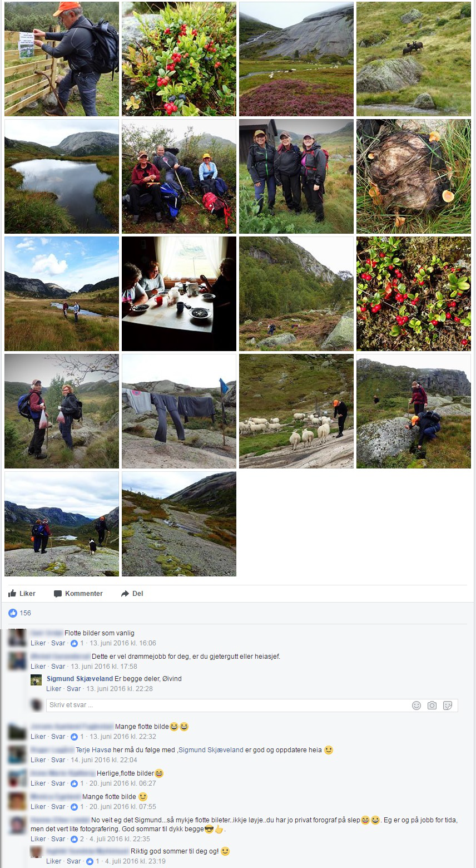Share the post with Del arrow
Viewport: 476px width, 868px height.
coord(132,594)
